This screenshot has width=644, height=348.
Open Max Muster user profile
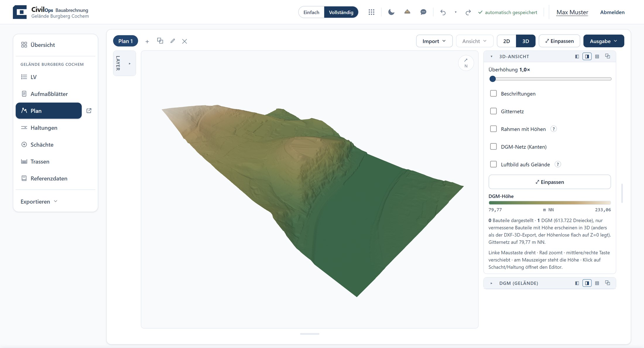click(x=572, y=12)
